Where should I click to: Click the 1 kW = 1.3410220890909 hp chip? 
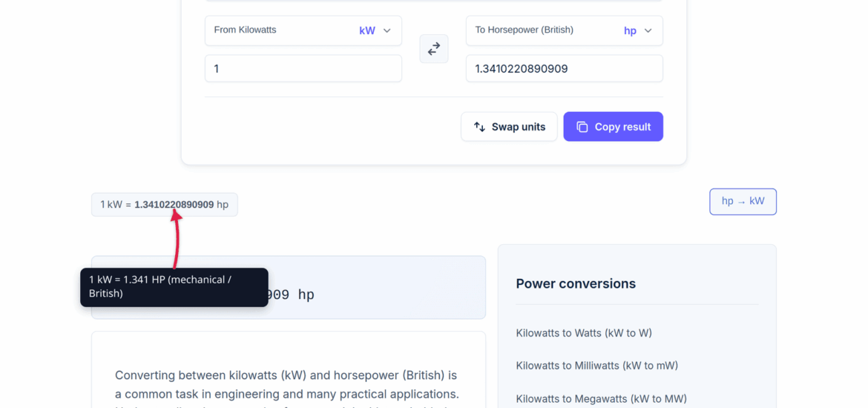click(x=165, y=204)
